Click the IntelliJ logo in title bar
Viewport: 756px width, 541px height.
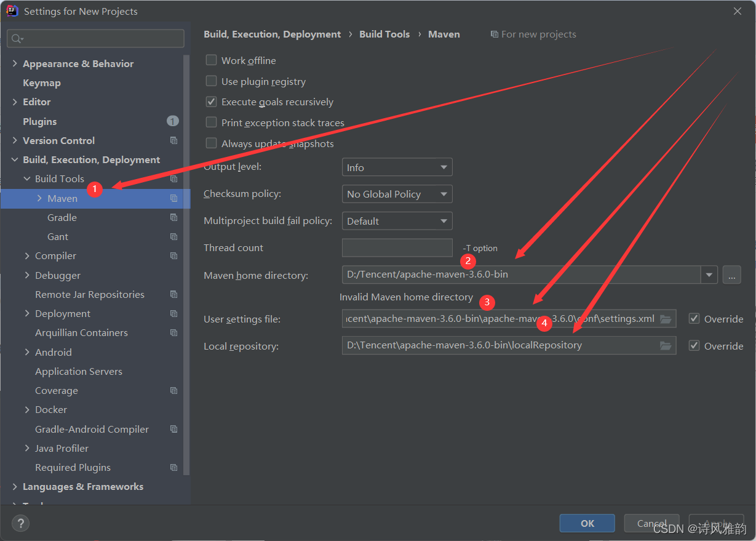tap(12, 11)
